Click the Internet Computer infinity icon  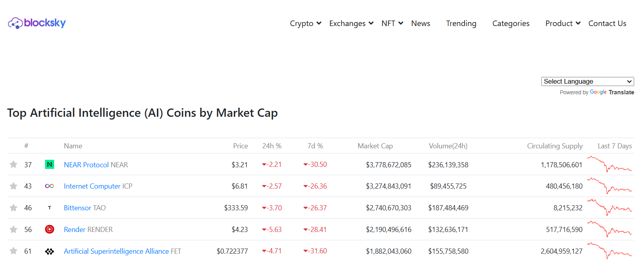(49, 186)
